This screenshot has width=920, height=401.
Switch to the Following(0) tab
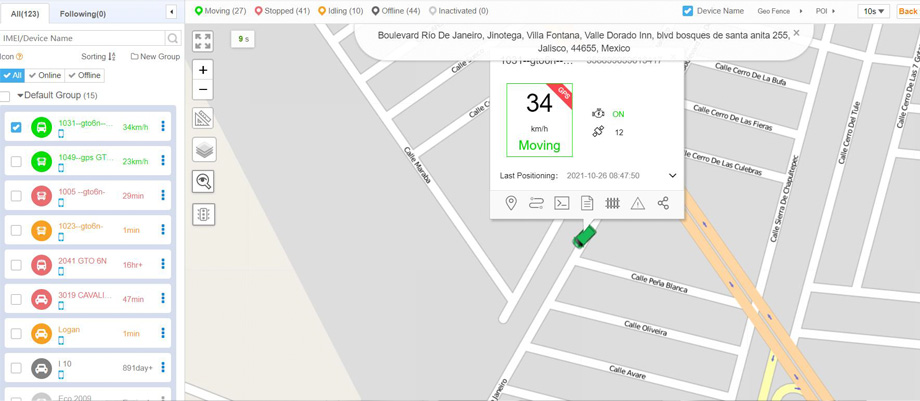pos(83,14)
